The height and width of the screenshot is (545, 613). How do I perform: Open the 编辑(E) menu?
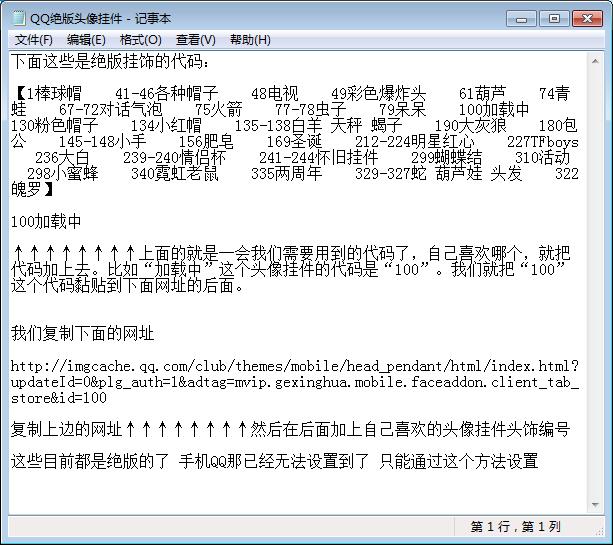[x=86, y=40]
